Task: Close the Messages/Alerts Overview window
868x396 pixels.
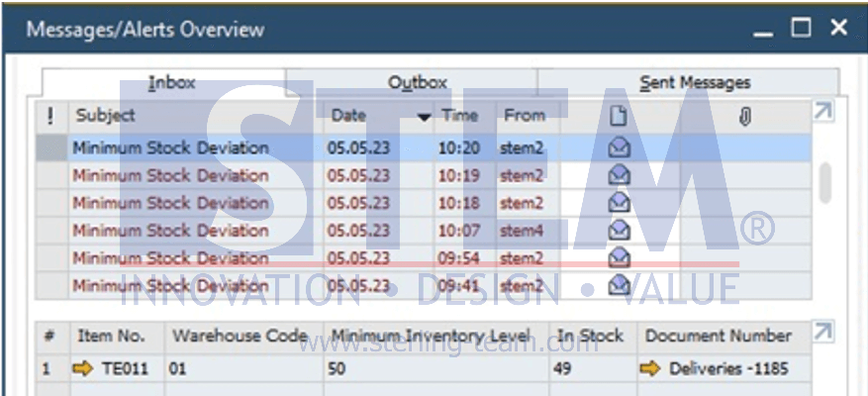Action: tap(838, 27)
